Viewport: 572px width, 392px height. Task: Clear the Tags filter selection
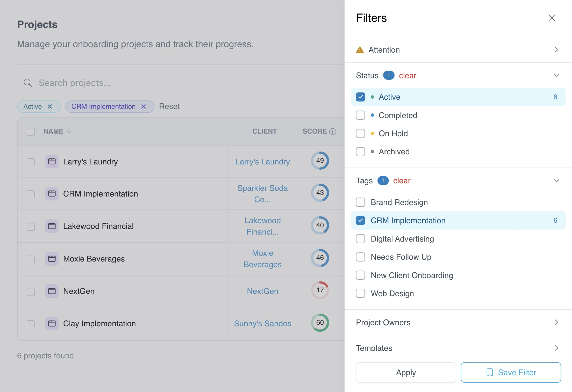point(402,180)
